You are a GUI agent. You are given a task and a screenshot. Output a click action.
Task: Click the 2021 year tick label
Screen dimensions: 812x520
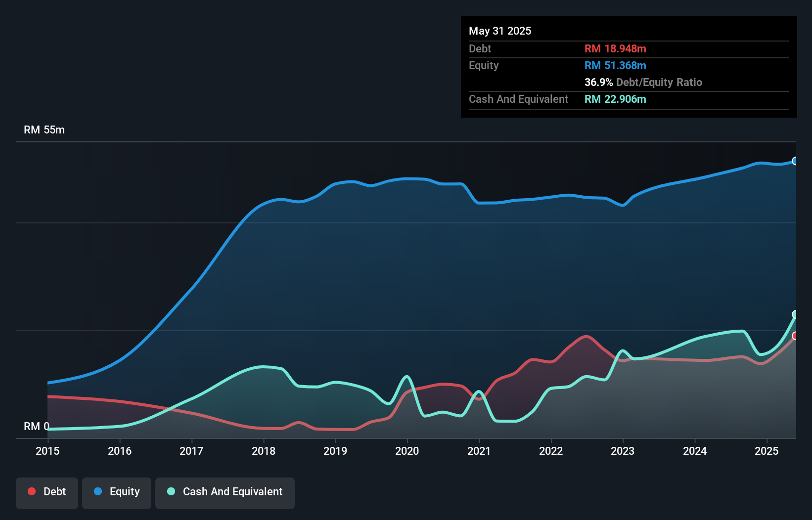[479, 451]
